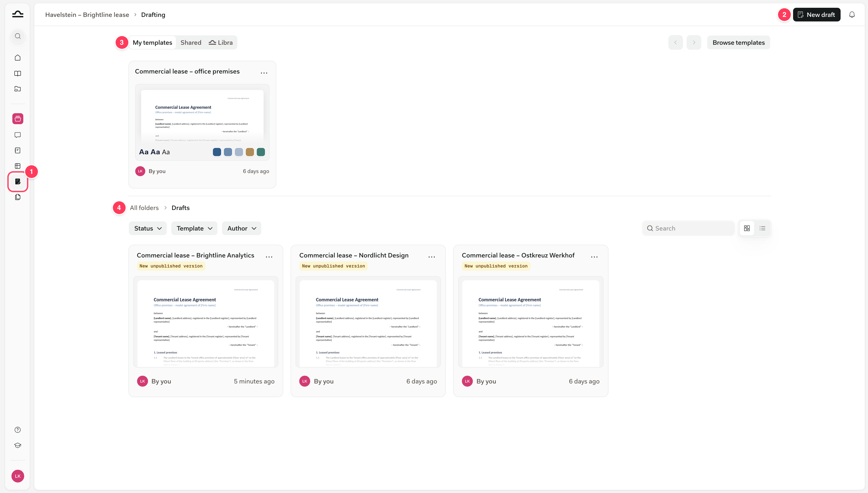The width and height of the screenshot is (868, 493).
Task: Open the chat bubble icon in sidebar
Action: 18,135
